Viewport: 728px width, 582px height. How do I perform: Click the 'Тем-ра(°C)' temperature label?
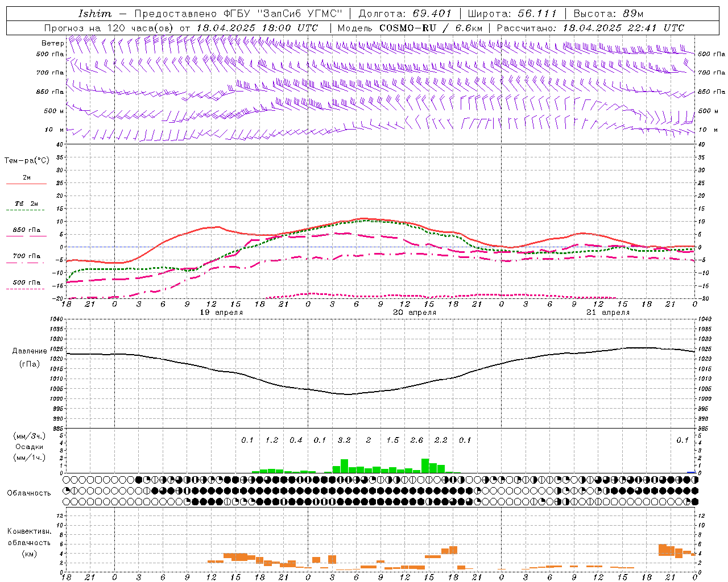tap(27, 161)
